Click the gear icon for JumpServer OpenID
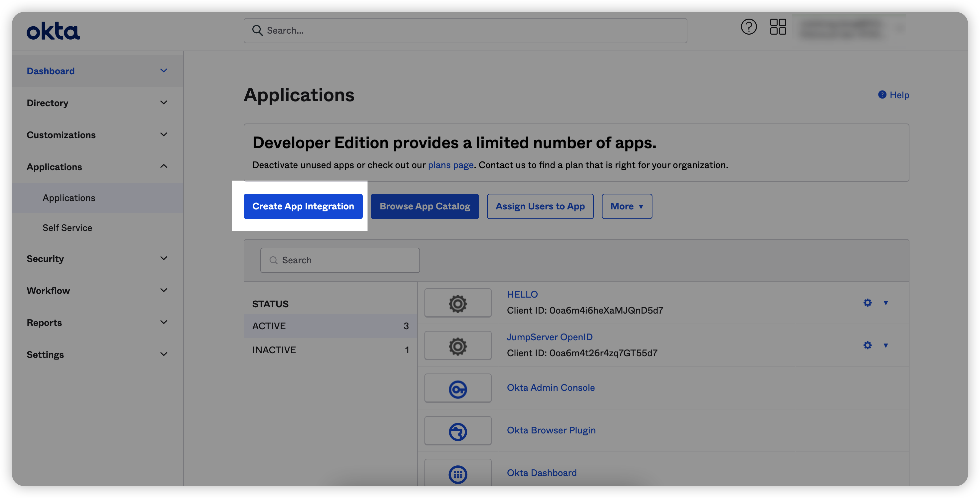Image resolution: width=980 pixels, height=498 pixels. 867,345
